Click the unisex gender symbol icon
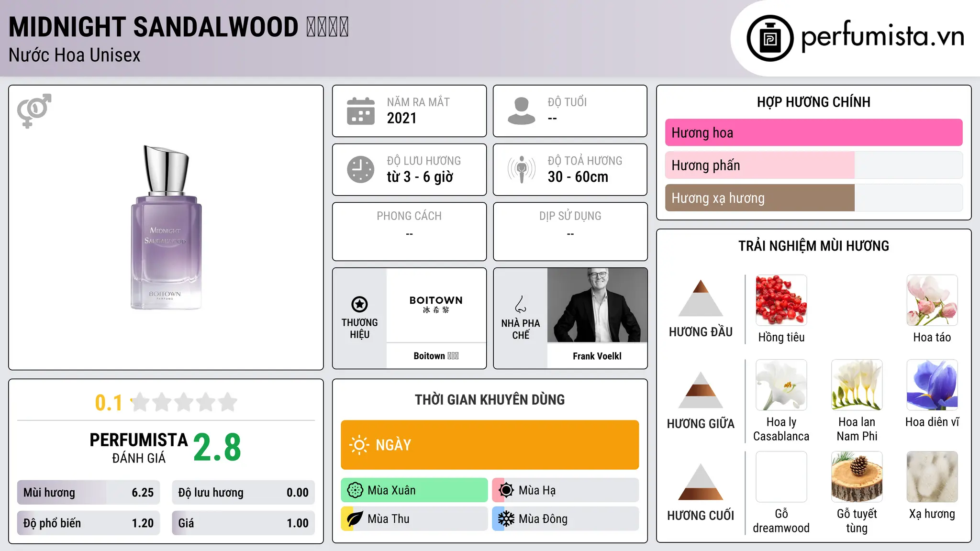This screenshot has height=551, width=980. tap(34, 111)
